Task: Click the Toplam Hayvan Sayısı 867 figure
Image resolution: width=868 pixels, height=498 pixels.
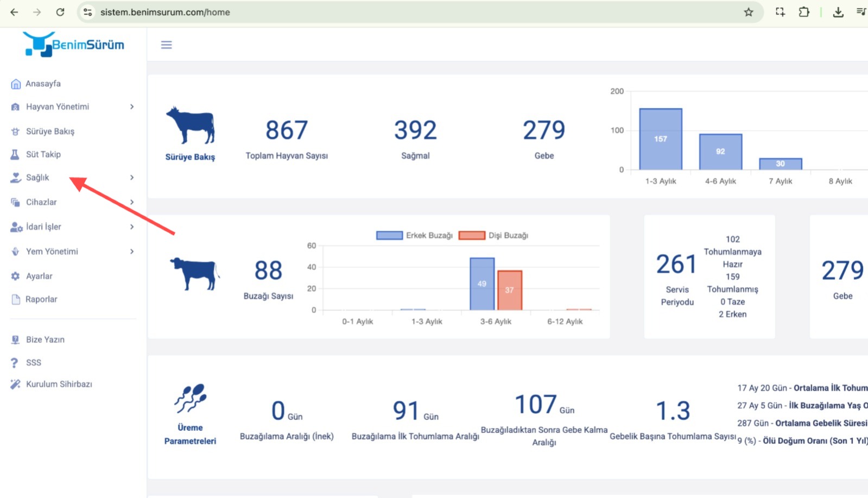Action: pyautogui.click(x=287, y=130)
